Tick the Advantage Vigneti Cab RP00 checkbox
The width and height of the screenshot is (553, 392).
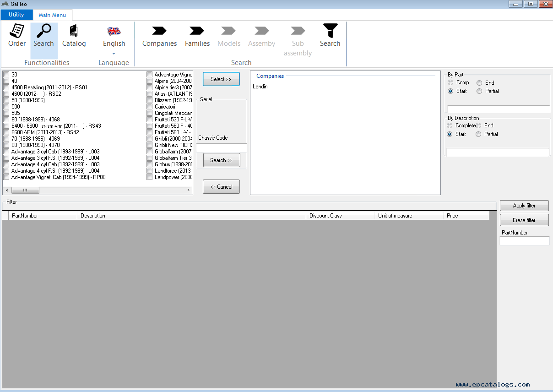coord(6,177)
